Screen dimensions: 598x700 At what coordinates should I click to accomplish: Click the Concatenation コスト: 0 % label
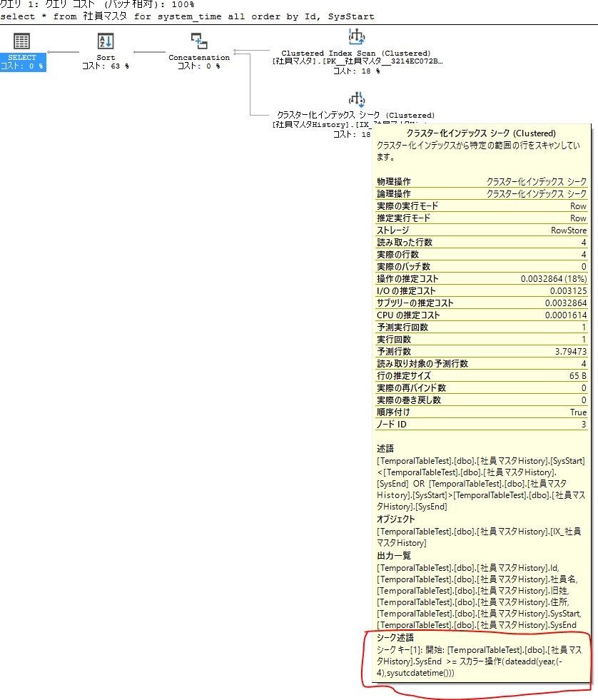pyautogui.click(x=199, y=62)
